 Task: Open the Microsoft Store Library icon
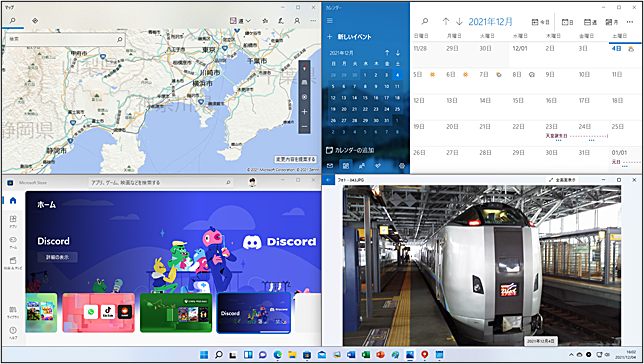point(13,312)
